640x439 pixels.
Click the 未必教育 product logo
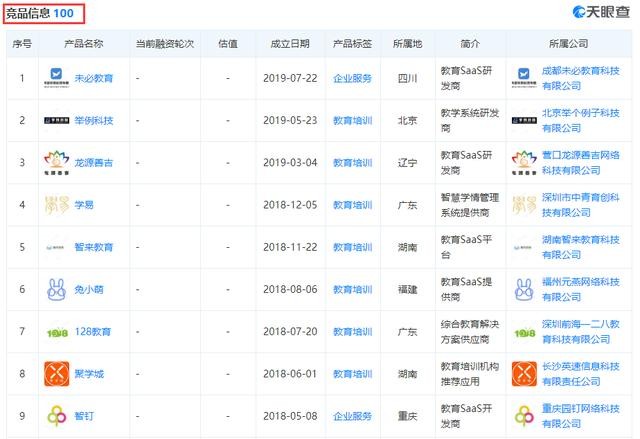point(56,78)
